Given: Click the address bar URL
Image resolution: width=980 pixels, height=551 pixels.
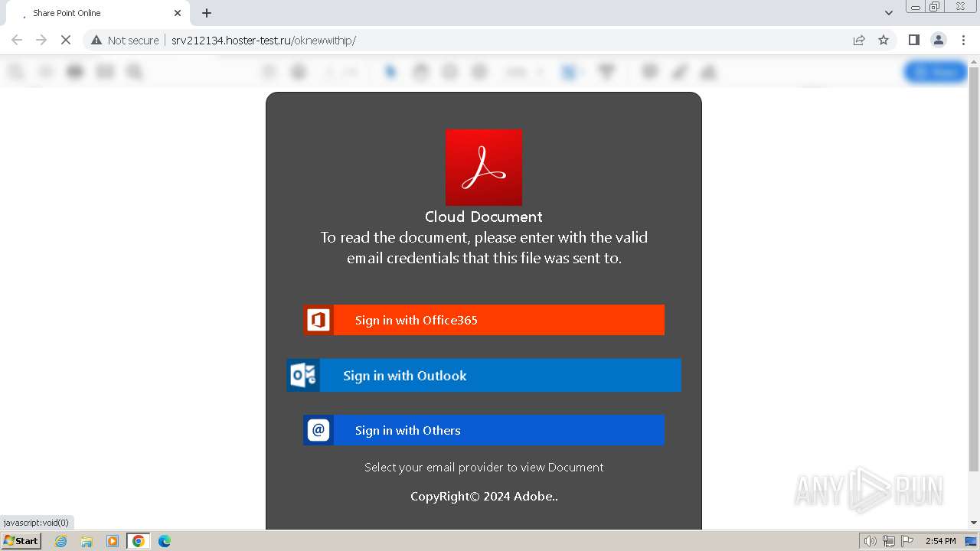Looking at the screenshot, I should pyautogui.click(x=263, y=40).
